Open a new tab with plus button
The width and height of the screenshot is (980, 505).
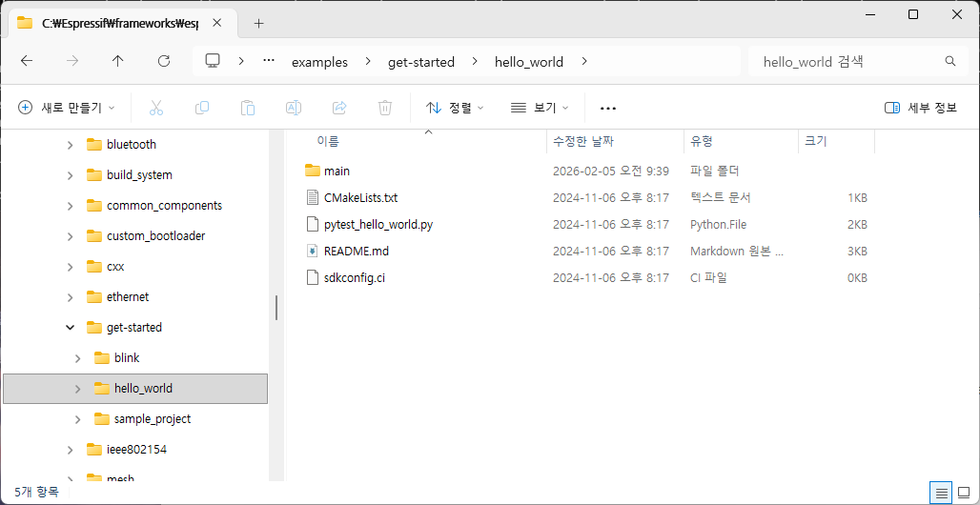point(258,24)
